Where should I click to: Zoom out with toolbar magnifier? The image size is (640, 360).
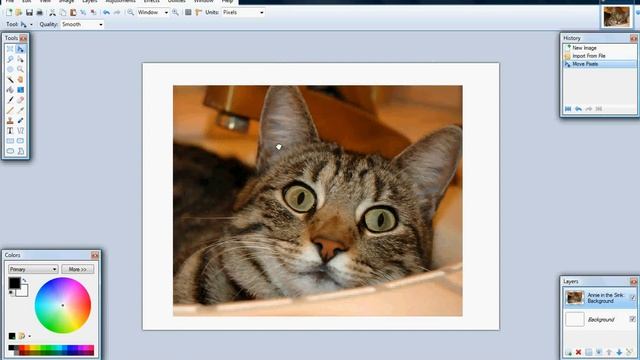[131, 13]
